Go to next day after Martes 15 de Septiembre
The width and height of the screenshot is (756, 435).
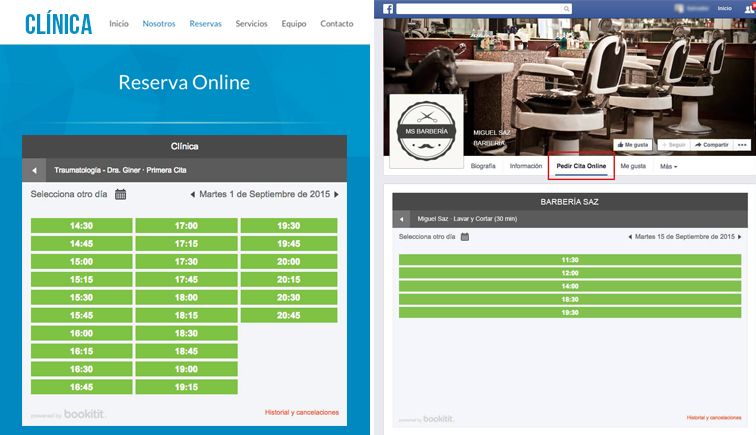point(739,237)
